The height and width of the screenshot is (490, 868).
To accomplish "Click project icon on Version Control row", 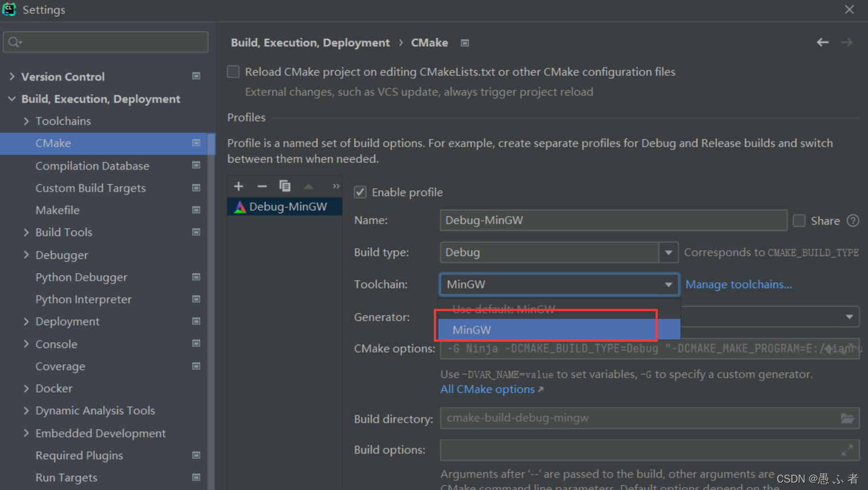I will point(196,76).
